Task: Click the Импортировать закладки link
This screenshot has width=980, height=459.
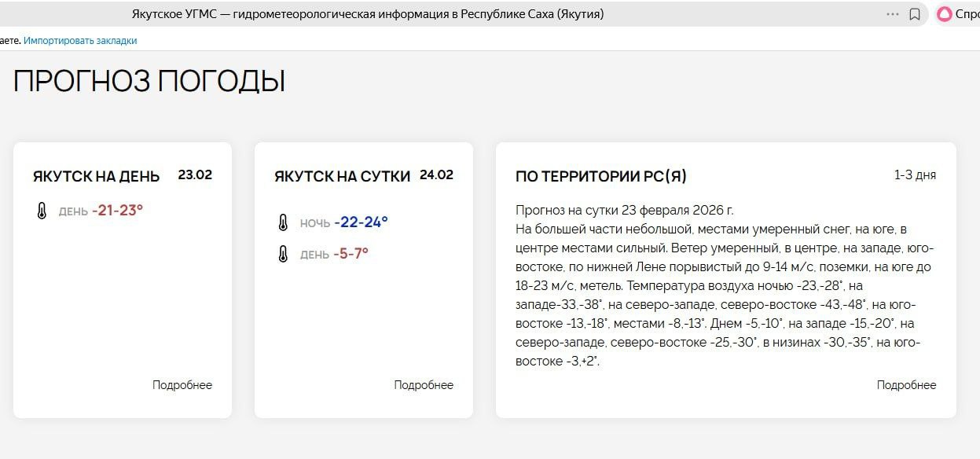Action: click(80, 40)
